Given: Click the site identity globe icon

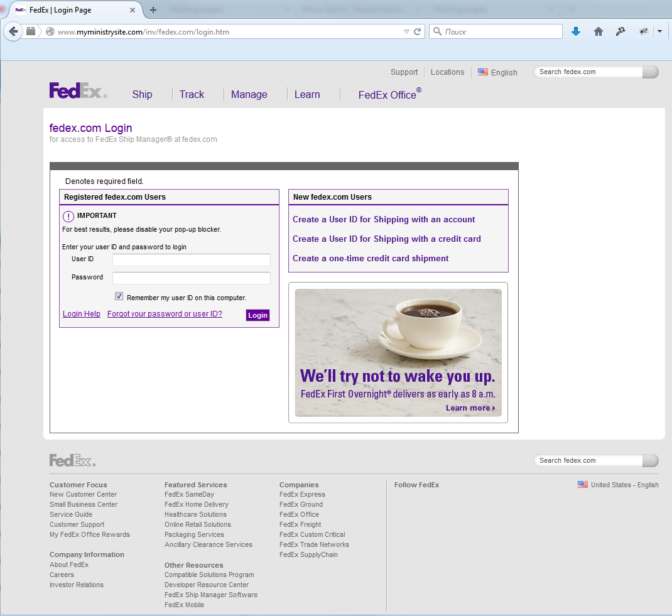Looking at the screenshot, I should [x=50, y=31].
